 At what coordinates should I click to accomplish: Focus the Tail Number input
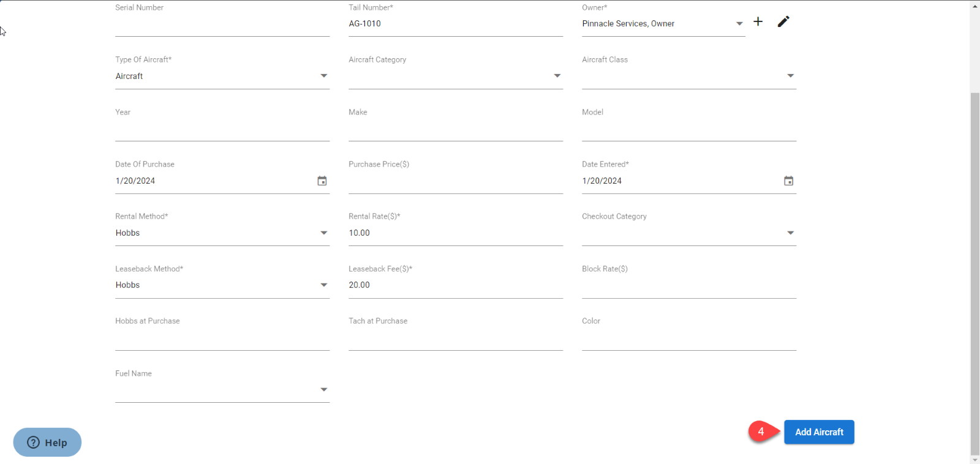point(455,24)
